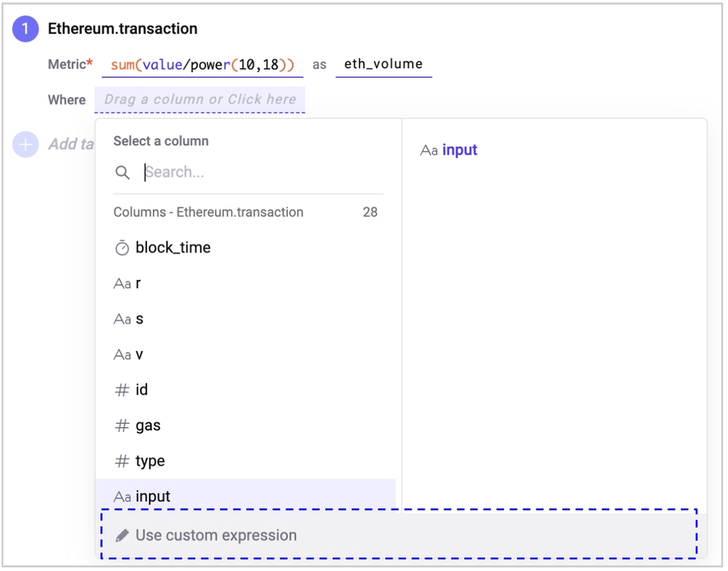Select the block_time column
Image resolution: width=728 pixels, height=571 pixels.
click(x=172, y=247)
